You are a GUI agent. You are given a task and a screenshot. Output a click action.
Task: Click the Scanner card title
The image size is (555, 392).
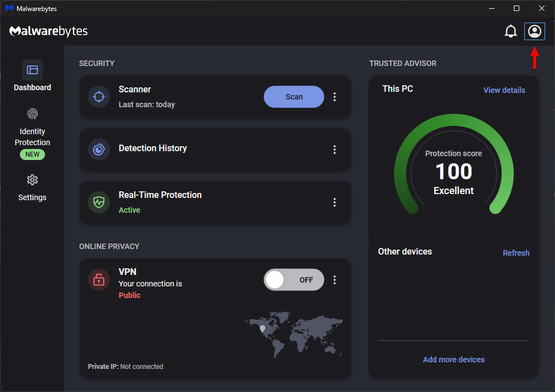135,89
